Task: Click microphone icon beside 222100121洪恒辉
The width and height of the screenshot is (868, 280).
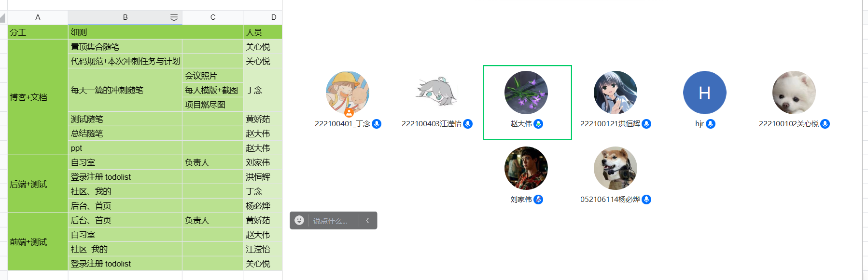Action: pos(646,124)
